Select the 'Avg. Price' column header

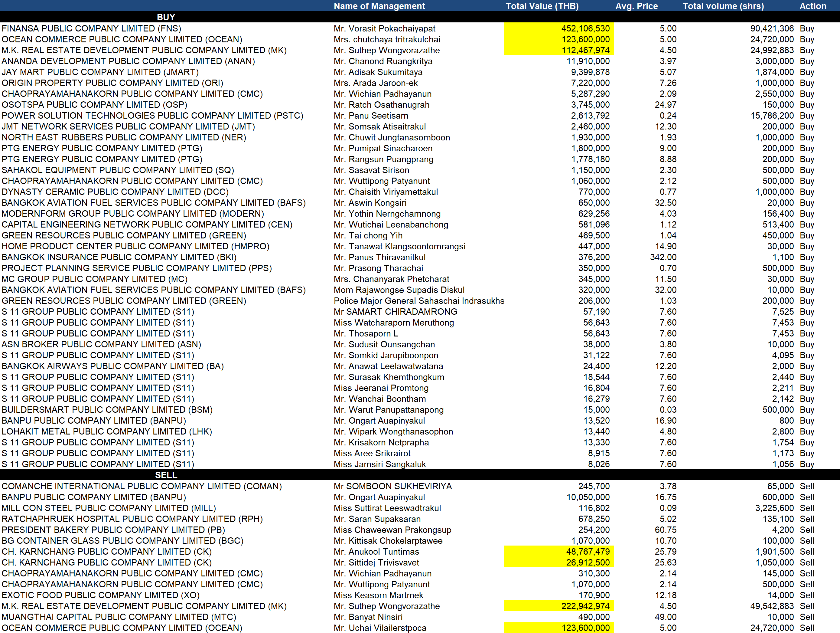[x=637, y=6]
